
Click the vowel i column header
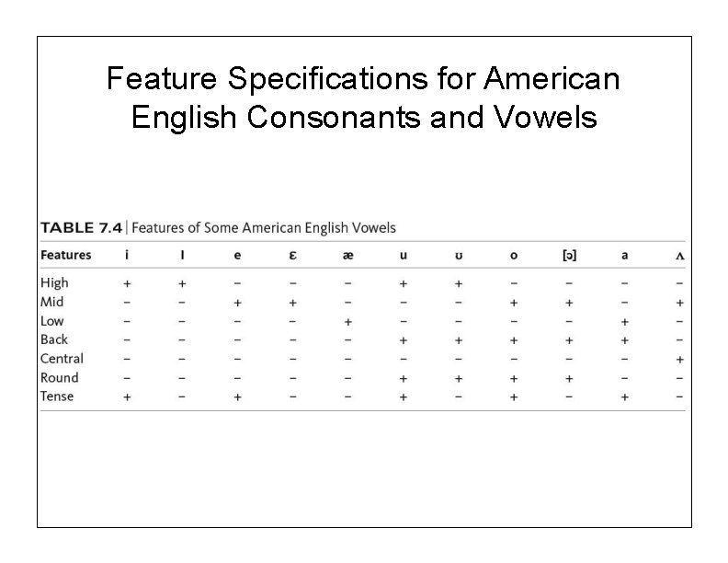pyautogui.click(x=127, y=255)
